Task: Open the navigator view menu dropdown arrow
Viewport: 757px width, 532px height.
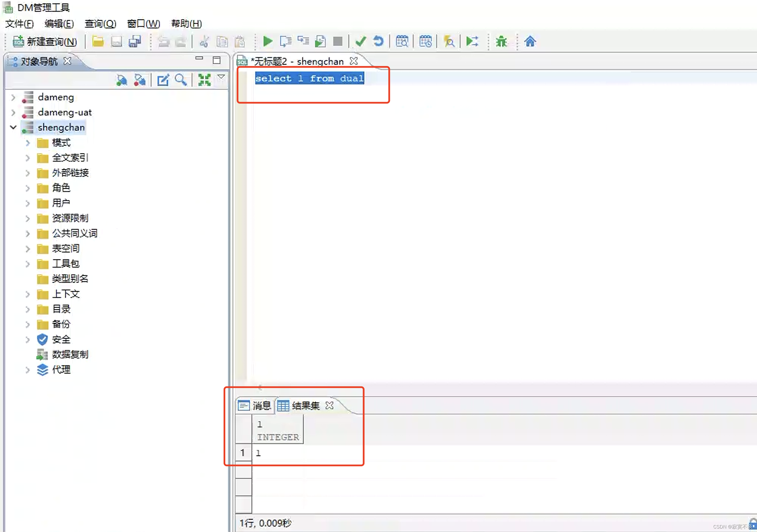Action: pos(221,77)
